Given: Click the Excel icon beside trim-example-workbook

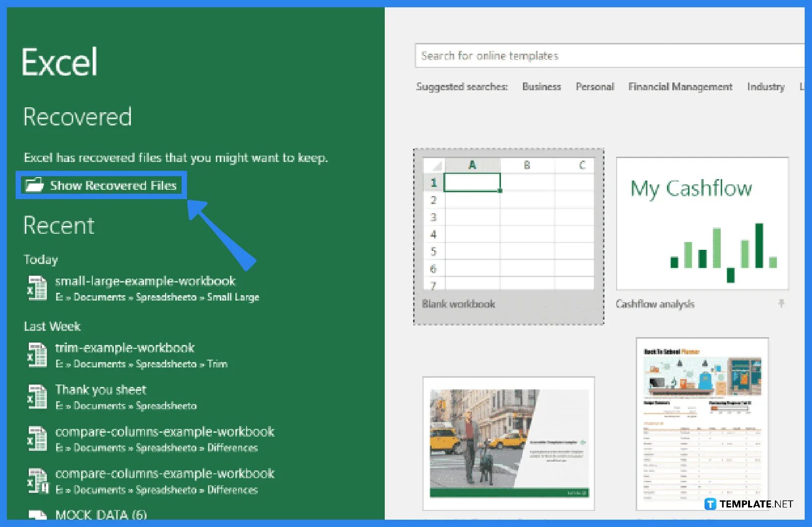Looking at the screenshot, I should [37, 355].
